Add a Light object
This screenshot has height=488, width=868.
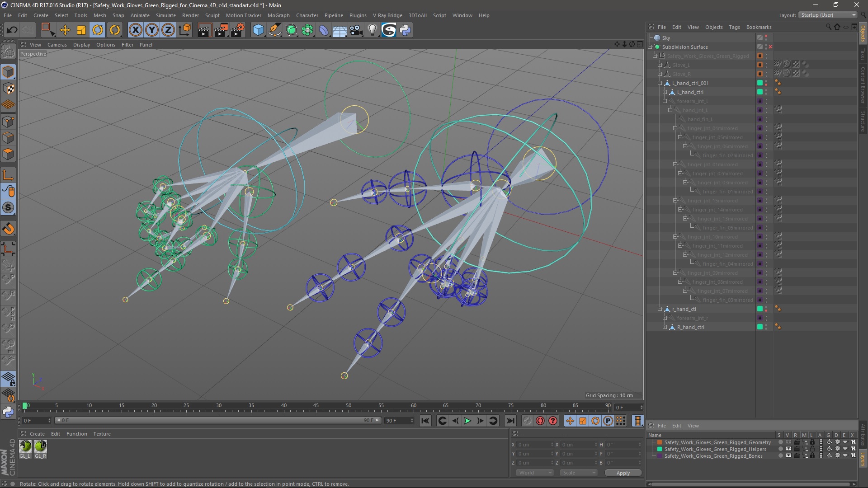point(373,30)
